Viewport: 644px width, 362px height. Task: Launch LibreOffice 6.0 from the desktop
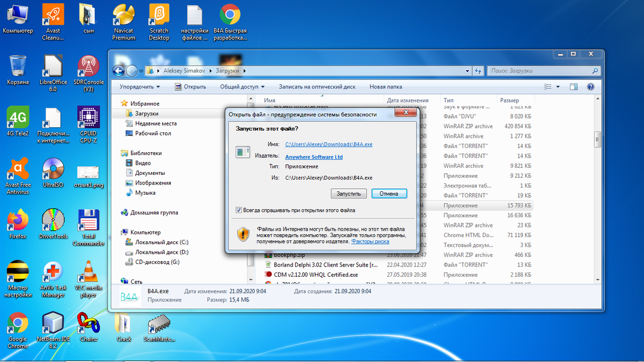(x=53, y=73)
